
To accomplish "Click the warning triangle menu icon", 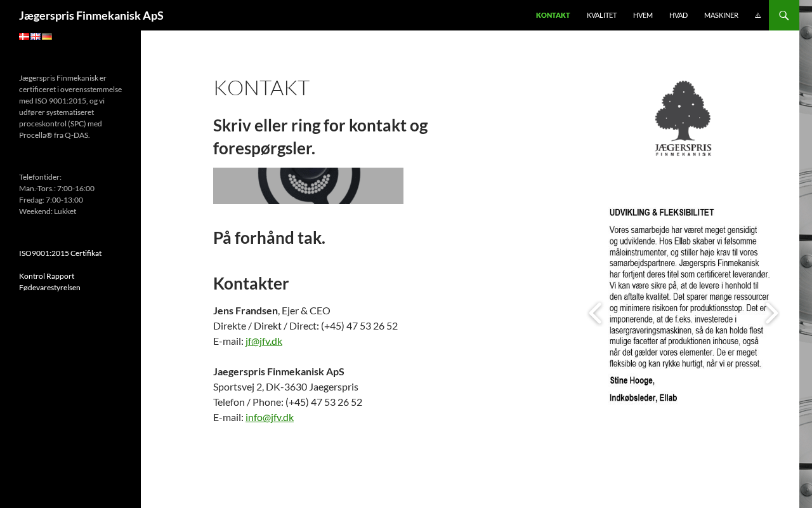I will (757, 15).
